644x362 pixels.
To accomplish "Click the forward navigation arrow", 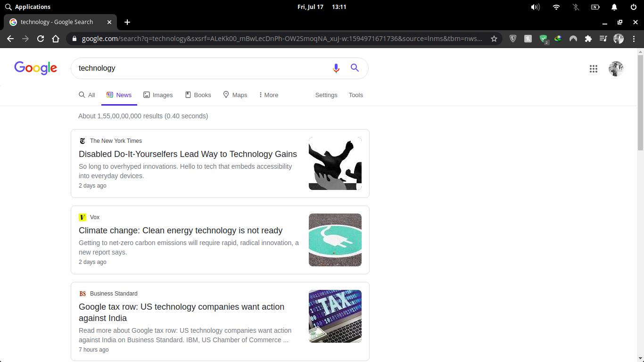I will (25, 39).
